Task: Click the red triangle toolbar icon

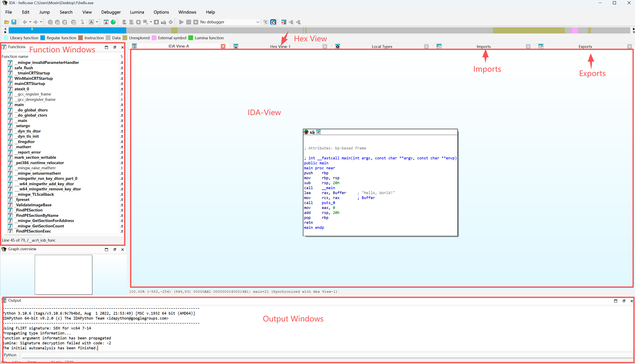Action: (106, 22)
